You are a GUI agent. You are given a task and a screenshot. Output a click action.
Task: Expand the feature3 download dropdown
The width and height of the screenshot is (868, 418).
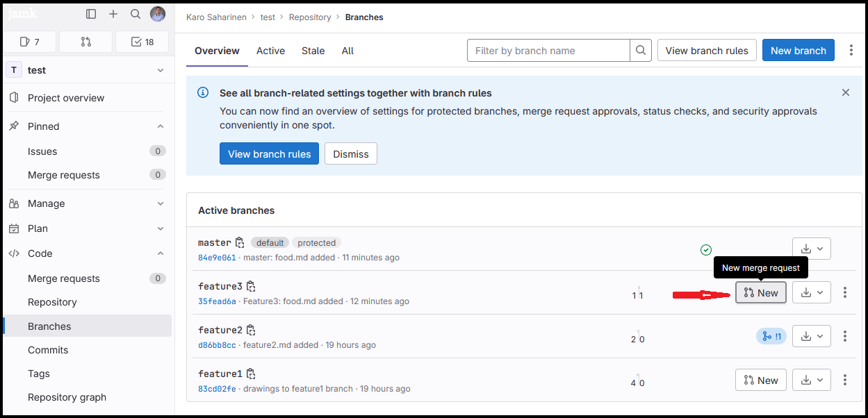tap(812, 293)
